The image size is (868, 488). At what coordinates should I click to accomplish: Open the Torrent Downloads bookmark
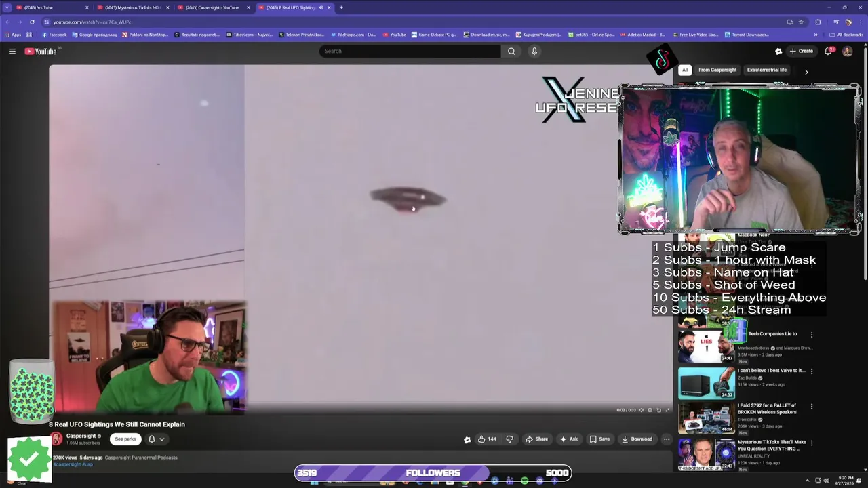point(747,35)
